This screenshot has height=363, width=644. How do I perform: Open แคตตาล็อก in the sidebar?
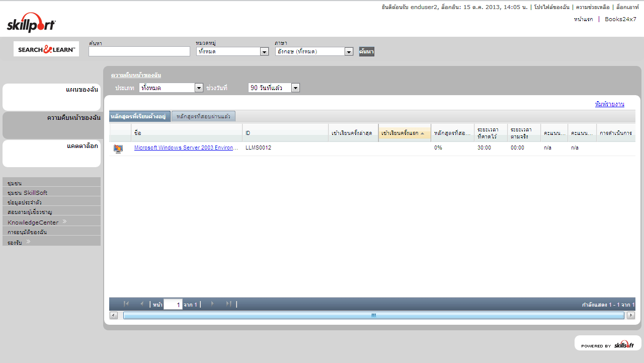tap(51, 154)
